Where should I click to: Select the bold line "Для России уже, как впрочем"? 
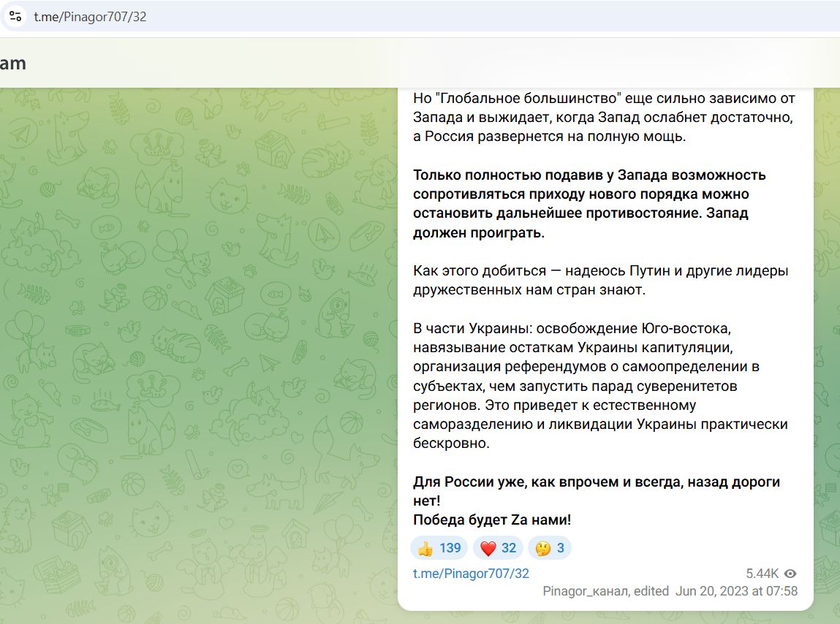coord(597,482)
